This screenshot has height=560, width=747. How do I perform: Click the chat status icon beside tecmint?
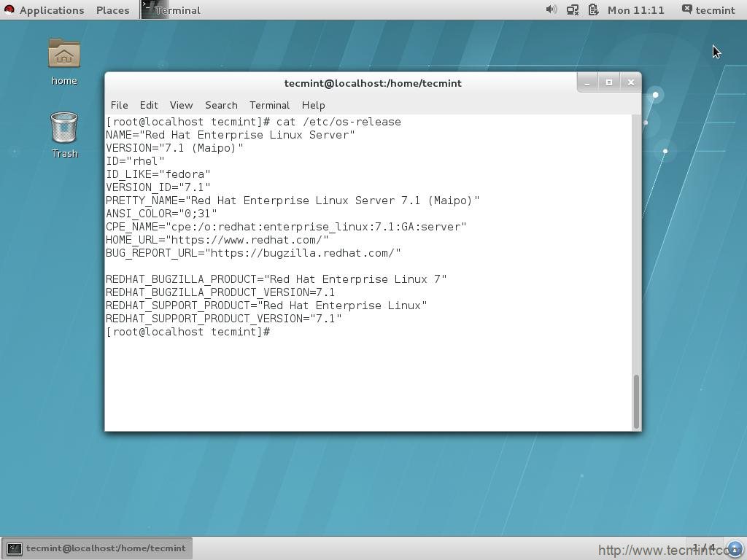point(686,9)
